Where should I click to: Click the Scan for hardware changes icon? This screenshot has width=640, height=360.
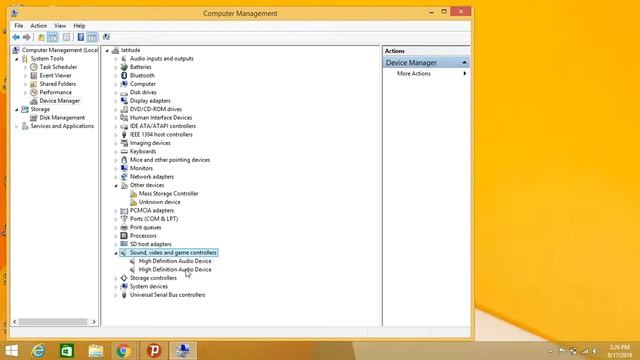(x=107, y=38)
